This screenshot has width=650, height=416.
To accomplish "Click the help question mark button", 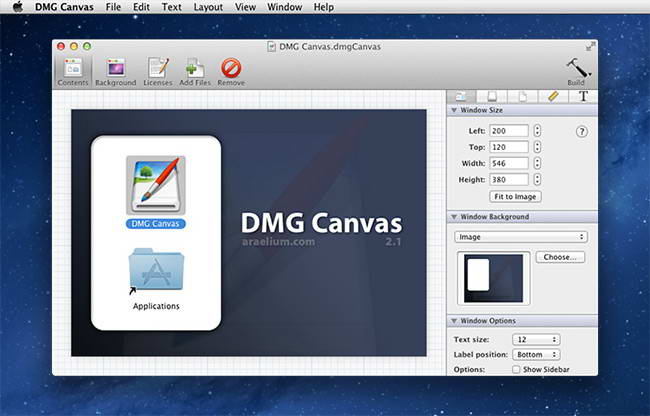I will (582, 131).
